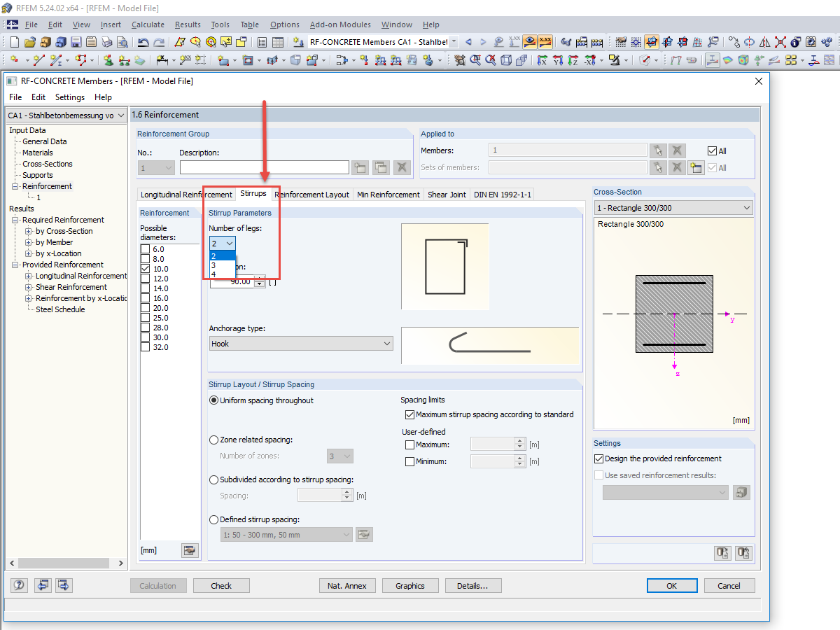Viewport: 840px width, 630px height.
Task: Switch to the Min Reinforcement tab
Action: coord(388,195)
